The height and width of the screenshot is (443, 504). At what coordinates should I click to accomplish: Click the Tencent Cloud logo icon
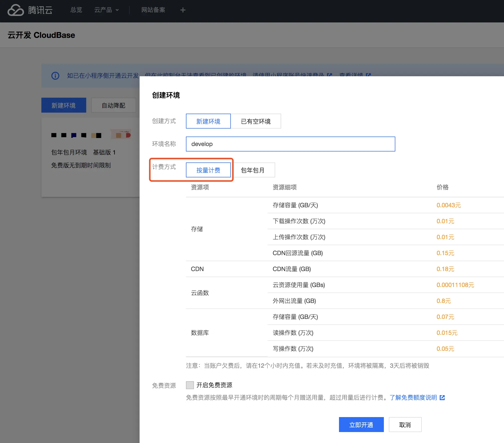point(15,10)
